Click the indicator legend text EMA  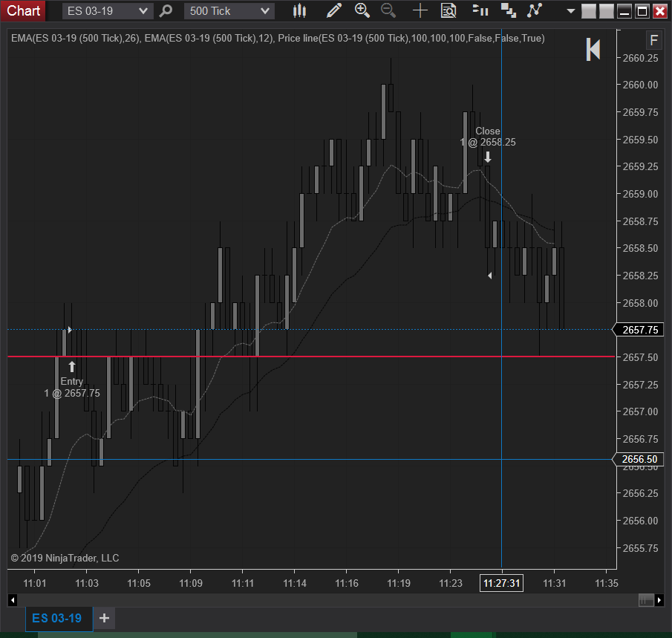[x=278, y=38]
